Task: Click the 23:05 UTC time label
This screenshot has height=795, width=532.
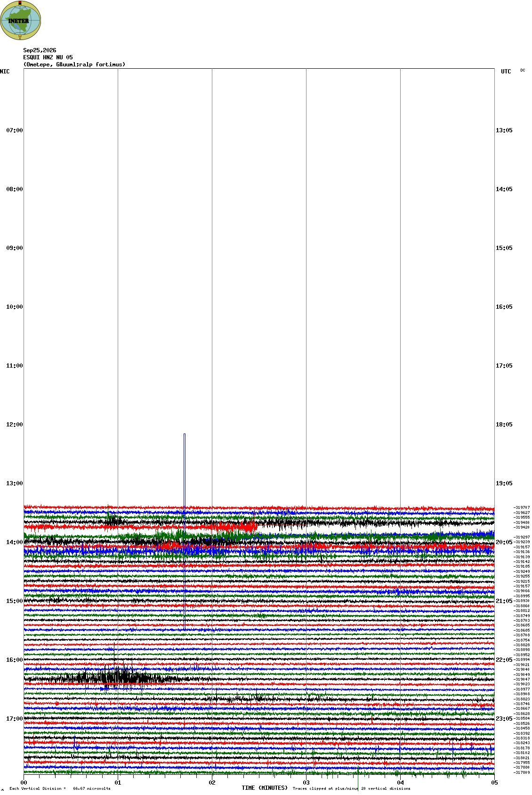Action: 504,719
